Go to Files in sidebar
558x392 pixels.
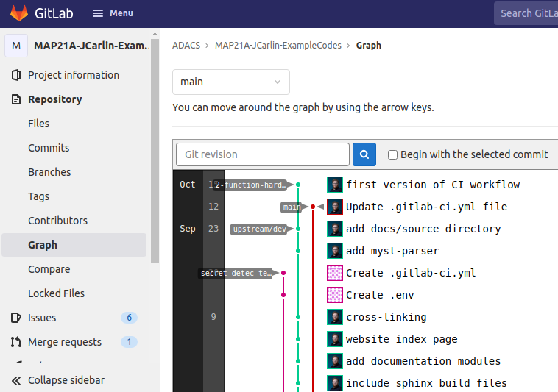(x=38, y=124)
